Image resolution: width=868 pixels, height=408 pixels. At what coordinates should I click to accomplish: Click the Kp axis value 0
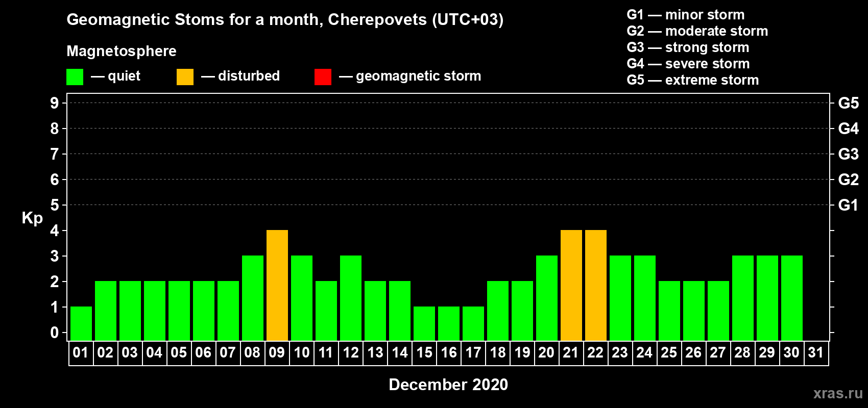tap(55, 333)
